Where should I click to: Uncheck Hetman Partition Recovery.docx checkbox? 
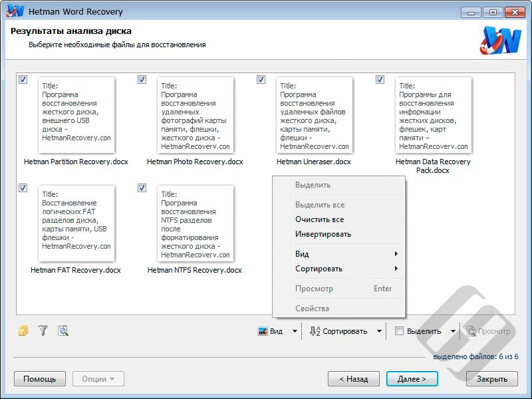23,79
